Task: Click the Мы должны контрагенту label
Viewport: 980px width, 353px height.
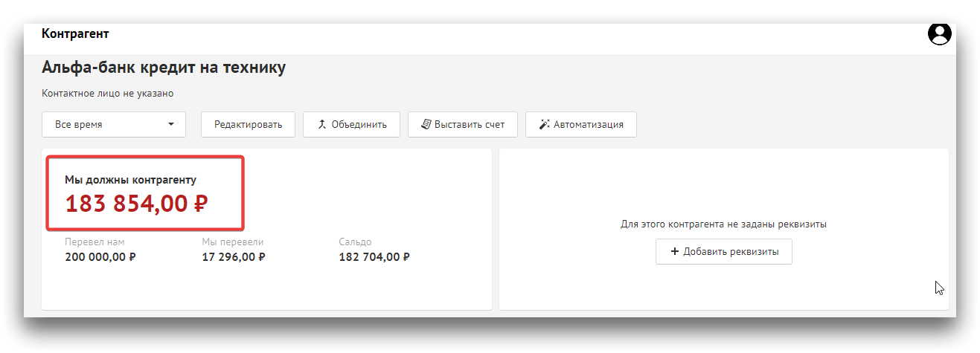Action: pyautogui.click(x=131, y=180)
